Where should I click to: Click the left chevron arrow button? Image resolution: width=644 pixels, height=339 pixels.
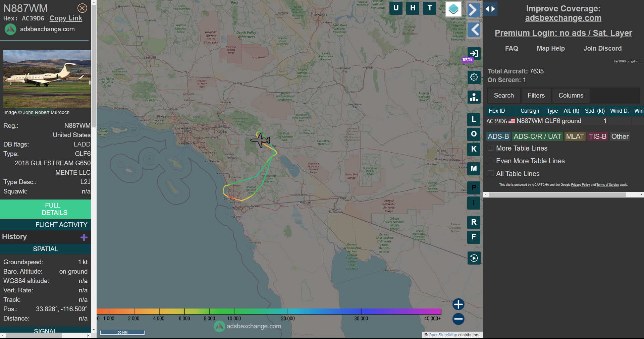tap(474, 30)
